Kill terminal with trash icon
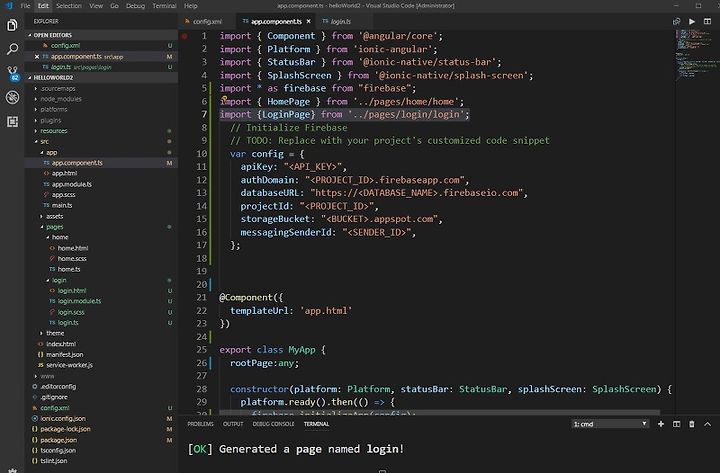720x473 pixels. (x=692, y=424)
